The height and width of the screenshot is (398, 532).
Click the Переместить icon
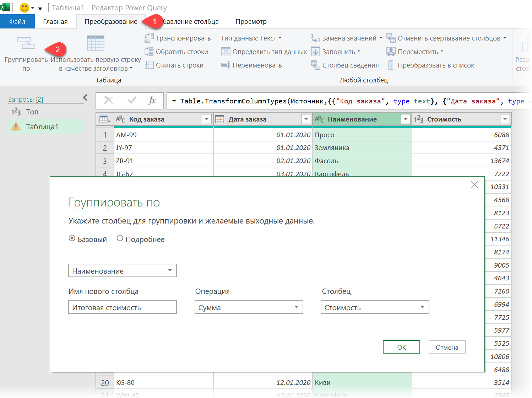[391, 52]
